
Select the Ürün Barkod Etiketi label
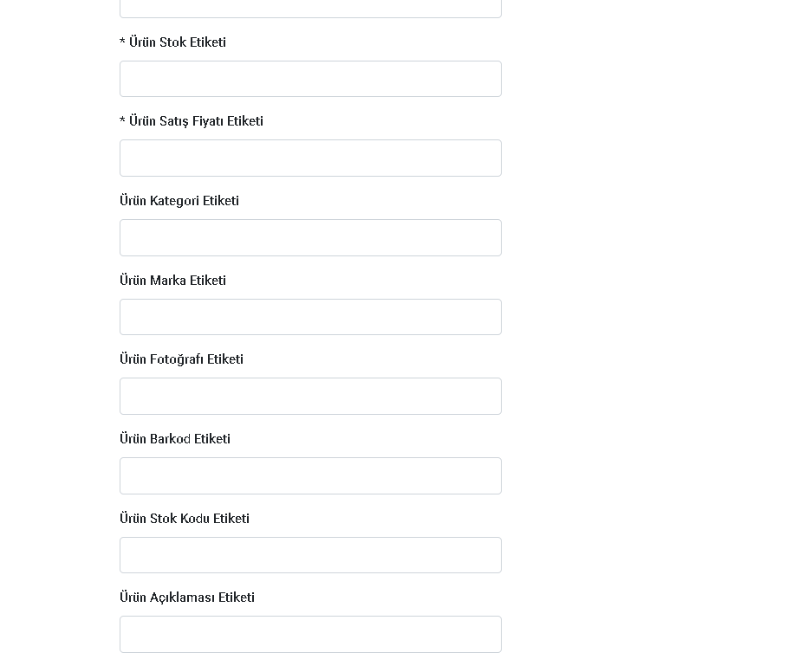coord(175,439)
